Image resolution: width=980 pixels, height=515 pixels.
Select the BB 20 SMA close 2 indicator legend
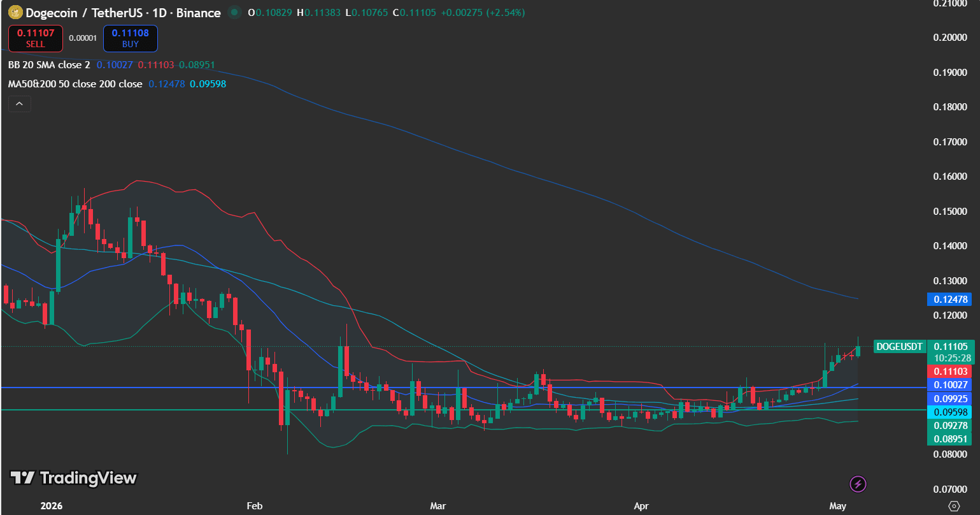(x=49, y=65)
